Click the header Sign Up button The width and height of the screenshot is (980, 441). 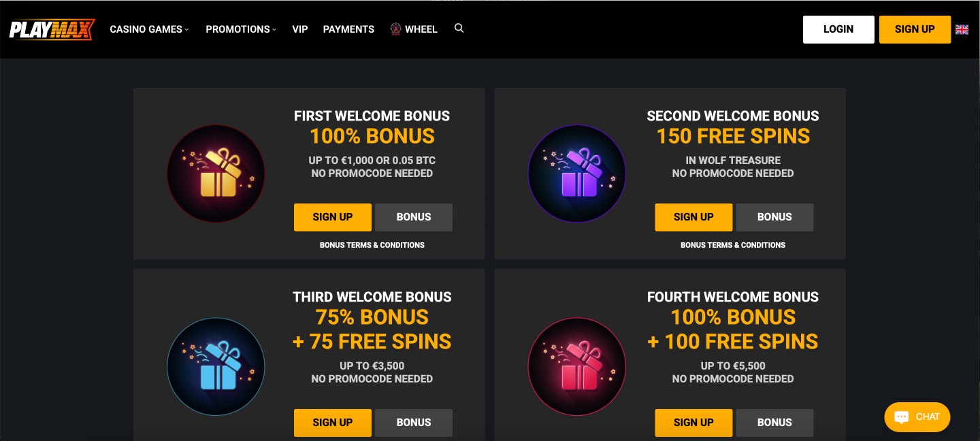click(915, 29)
